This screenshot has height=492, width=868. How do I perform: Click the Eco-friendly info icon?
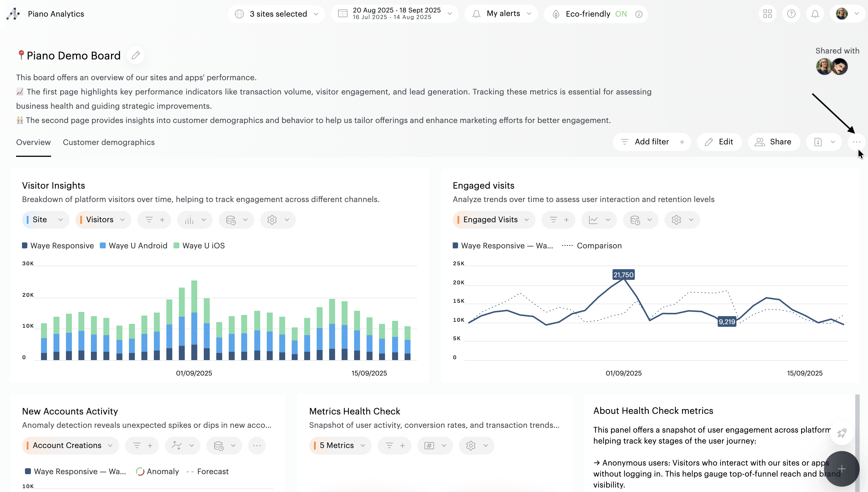tap(639, 14)
